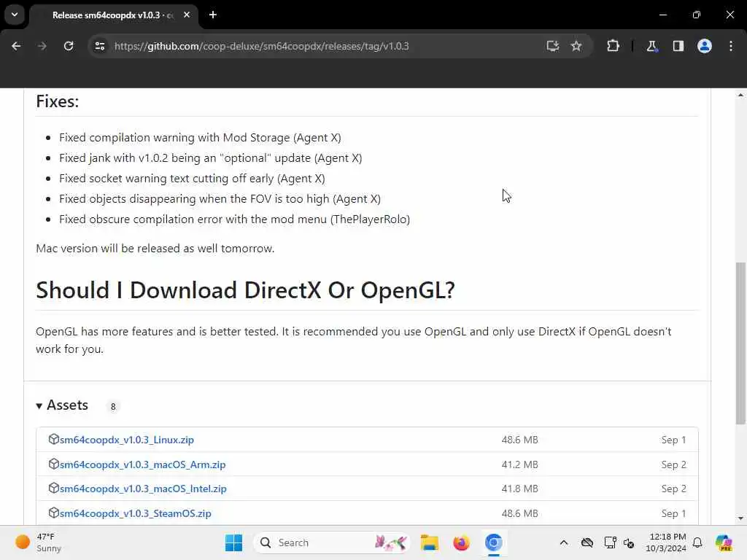The image size is (747, 560).
Task: Click the install app icon in address bar
Action: pyautogui.click(x=553, y=46)
